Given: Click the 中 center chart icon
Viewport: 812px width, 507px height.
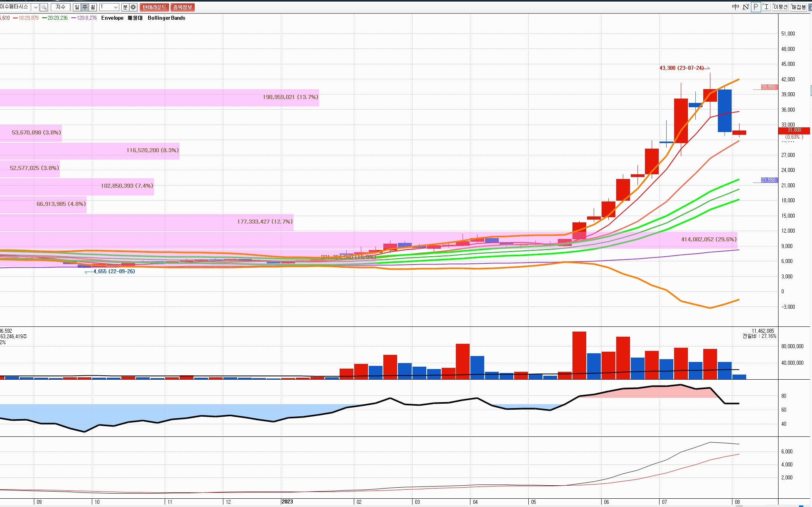Looking at the screenshot, I should 735,7.
